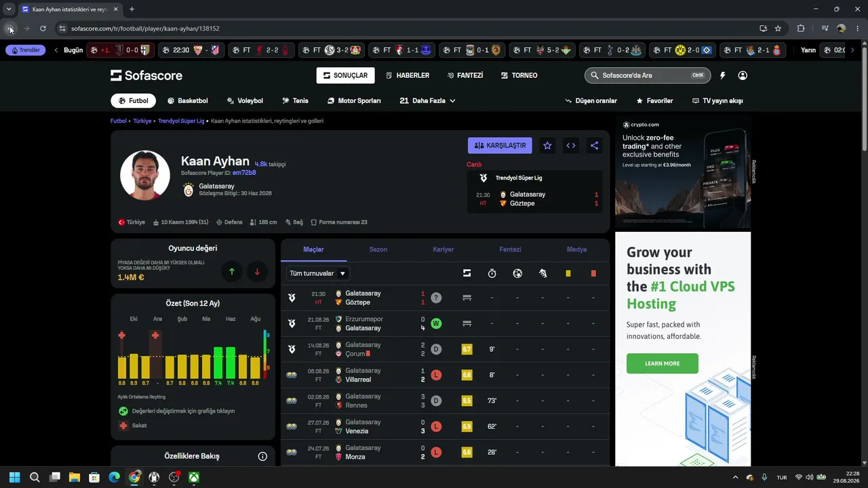The height and width of the screenshot is (488, 868).
Task: Open the Trendyol Süper Lig breadcrumb link
Action: tap(181, 121)
